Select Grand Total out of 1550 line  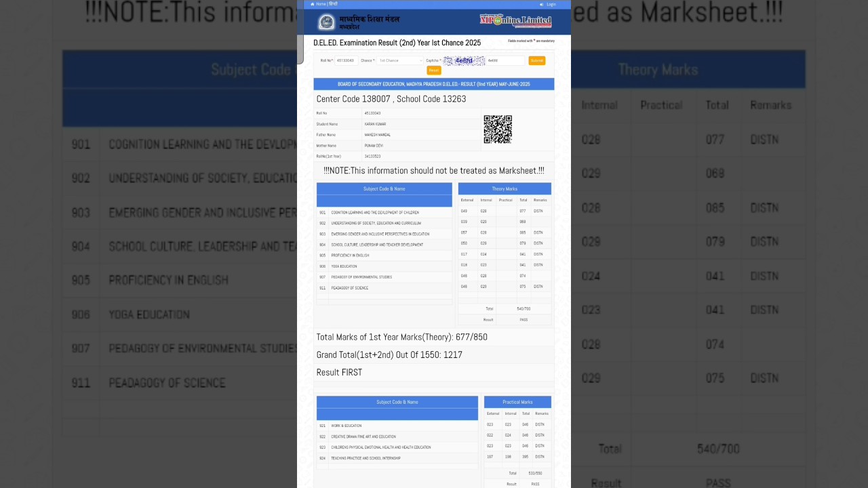click(389, 354)
